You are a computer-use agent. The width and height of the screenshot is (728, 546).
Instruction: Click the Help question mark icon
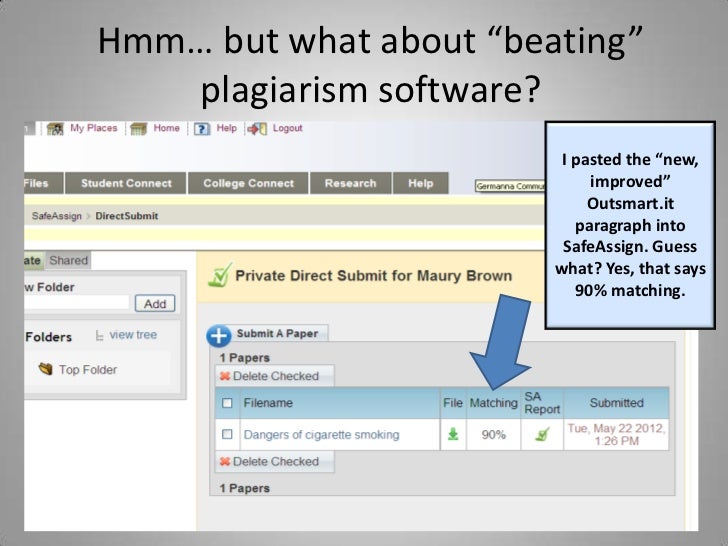click(x=202, y=129)
